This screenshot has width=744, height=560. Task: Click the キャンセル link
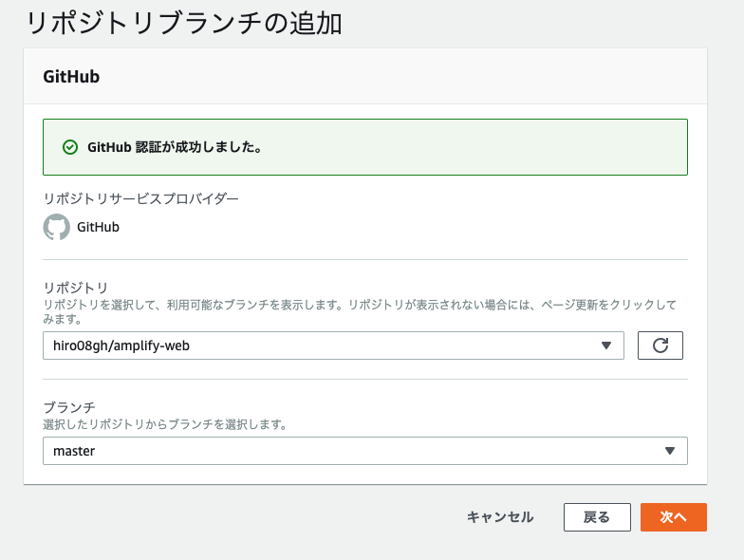(499, 517)
